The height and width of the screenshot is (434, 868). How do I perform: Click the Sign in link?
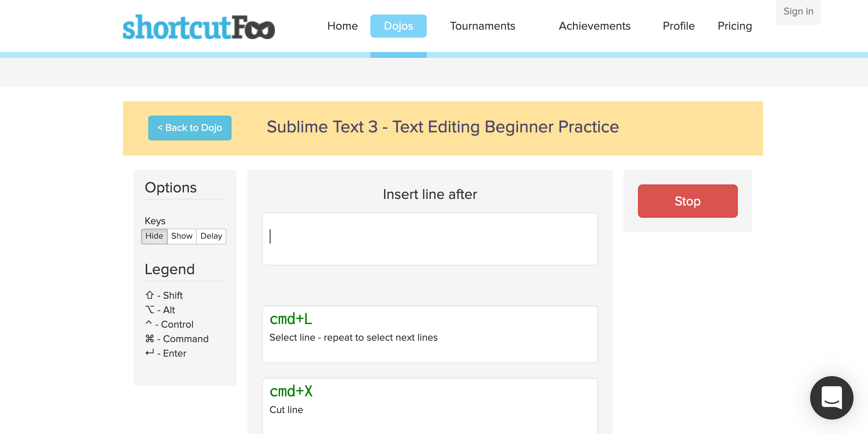pos(798,12)
